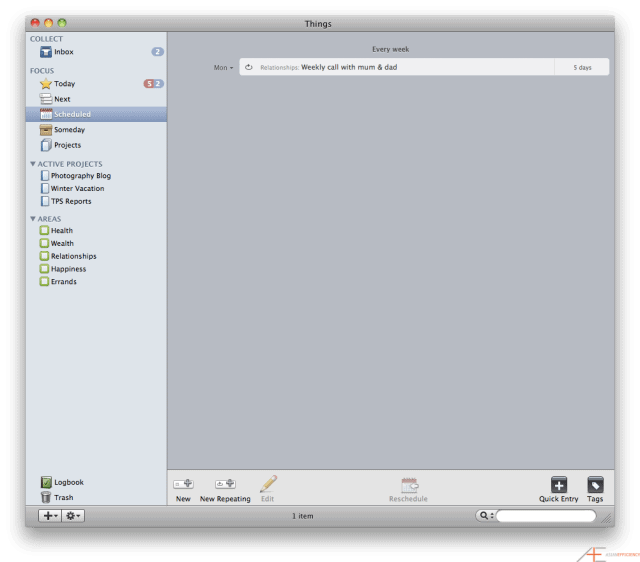
Task: Click the New to-do toolbar icon
Action: coord(183,484)
